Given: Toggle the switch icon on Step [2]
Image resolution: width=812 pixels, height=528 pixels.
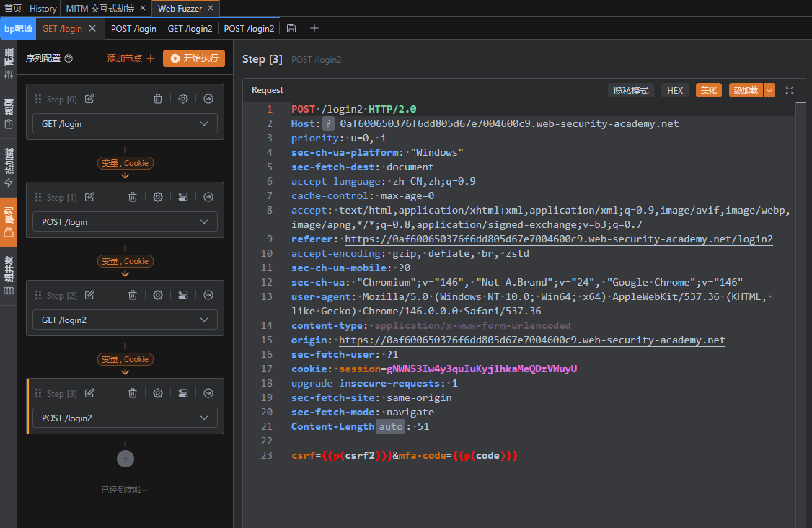Looking at the screenshot, I should [183, 295].
